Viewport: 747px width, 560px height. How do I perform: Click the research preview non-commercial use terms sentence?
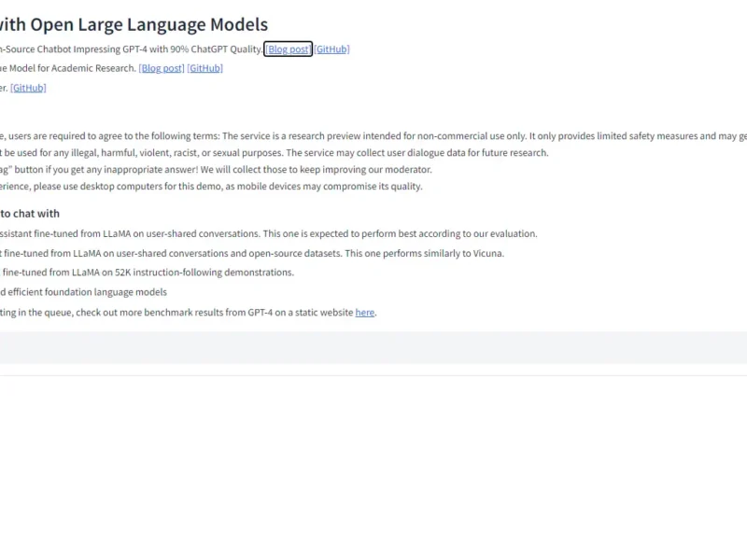373,136
